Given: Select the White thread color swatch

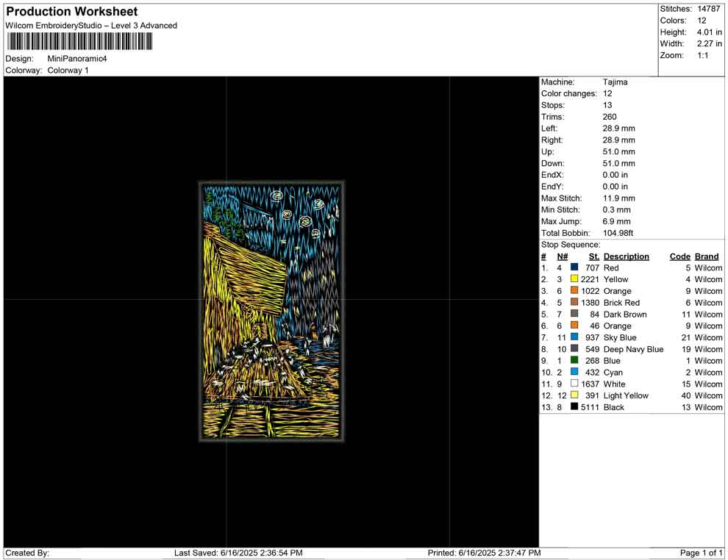Looking at the screenshot, I should click(x=574, y=384).
